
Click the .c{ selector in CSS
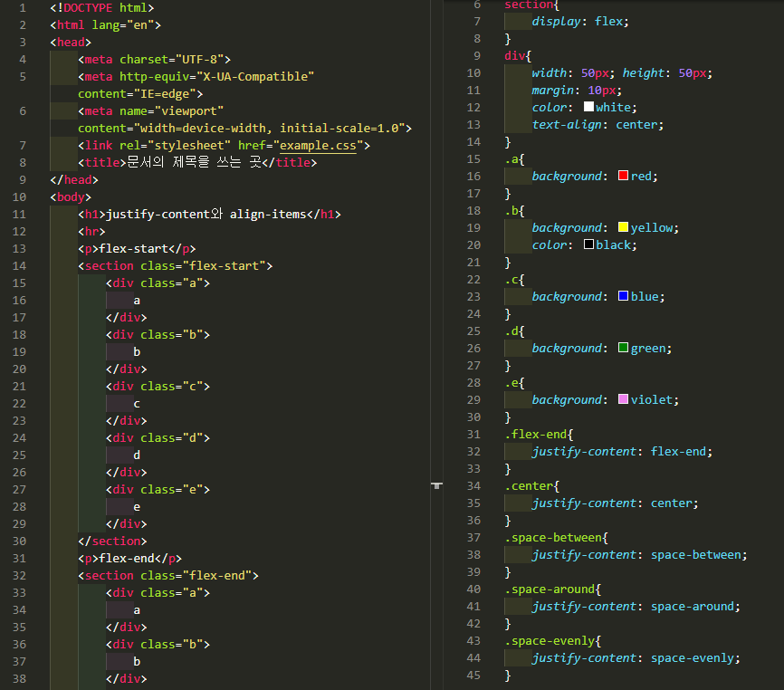coord(514,280)
